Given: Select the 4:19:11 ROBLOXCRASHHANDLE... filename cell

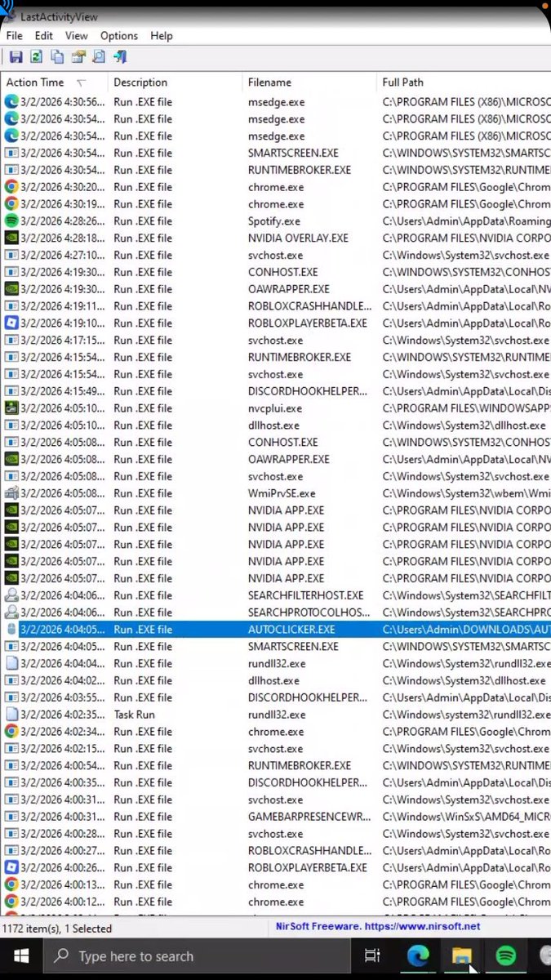Looking at the screenshot, I should pyautogui.click(x=310, y=306).
